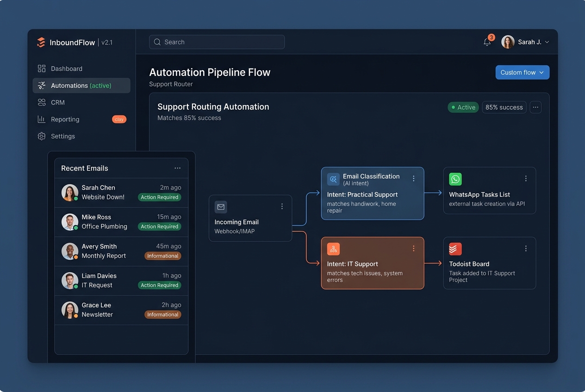Click the Email Classification AI icon
This screenshot has width=585, height=392.
pos(333,179)
